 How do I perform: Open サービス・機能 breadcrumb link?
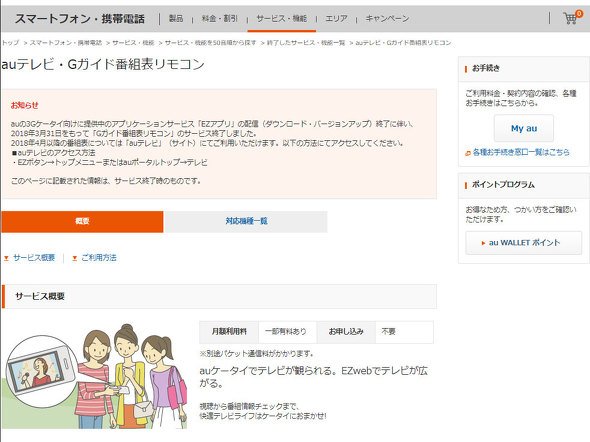point(133,43)
